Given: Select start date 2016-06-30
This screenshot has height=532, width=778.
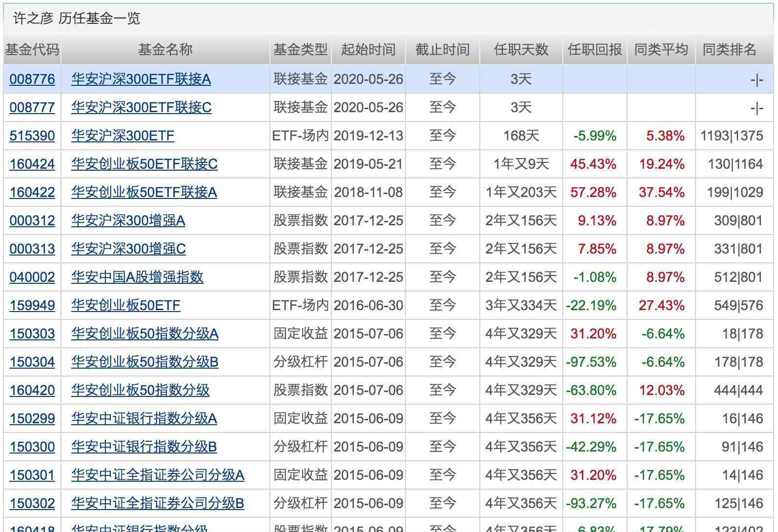Looking at the screenshot, I should pyautogui.click(x=369, y=305).
